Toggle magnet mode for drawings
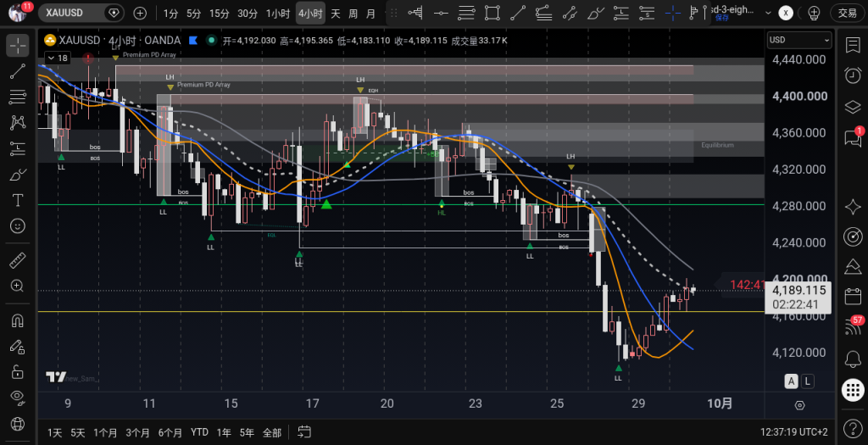 [x=18, y=320]
